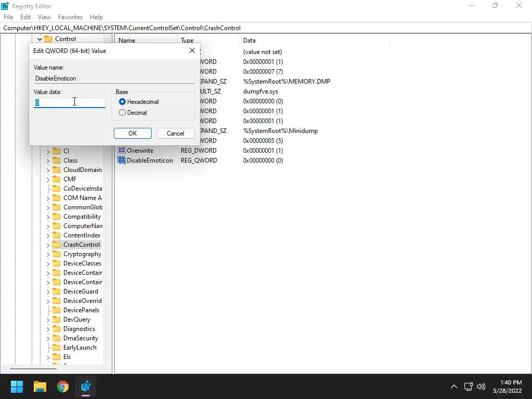Confirm the QWORD edit with OK

132,134
